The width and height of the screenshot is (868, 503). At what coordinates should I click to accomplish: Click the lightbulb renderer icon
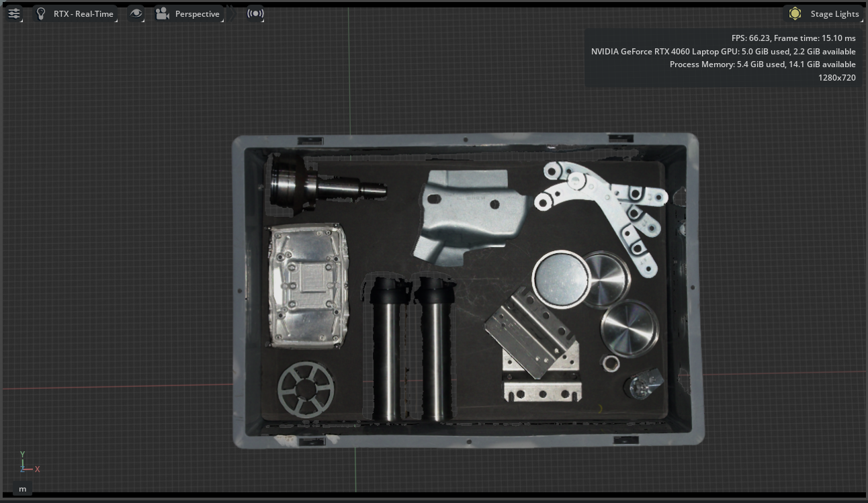tap(41, 13)
